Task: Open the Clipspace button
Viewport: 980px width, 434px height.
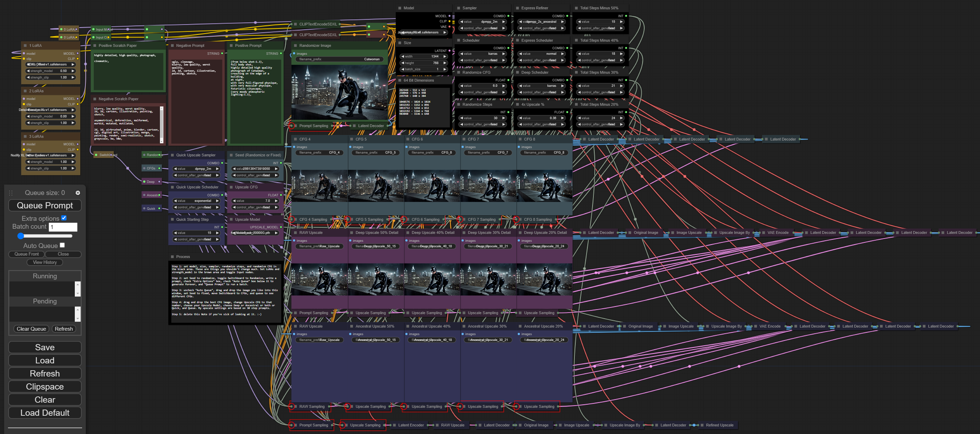Action: [x=45, y=387]
